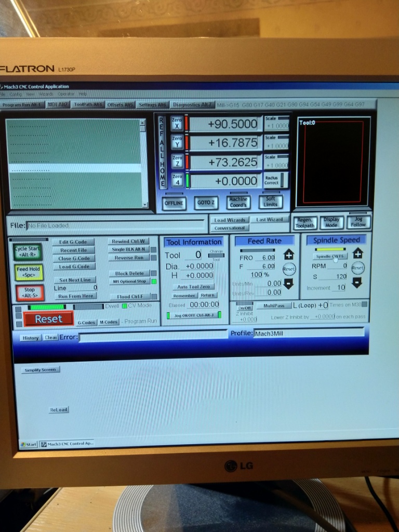The width and height of the screenshot is (399, 532).
Task: Toggle Reverse Run
Action: point(129,258)
